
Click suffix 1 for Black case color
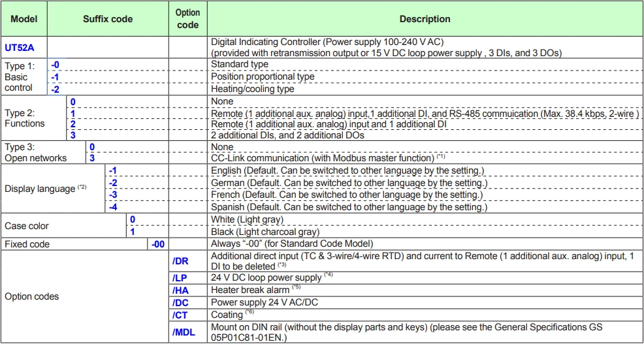pyautogui.click(x=133, y=232)
